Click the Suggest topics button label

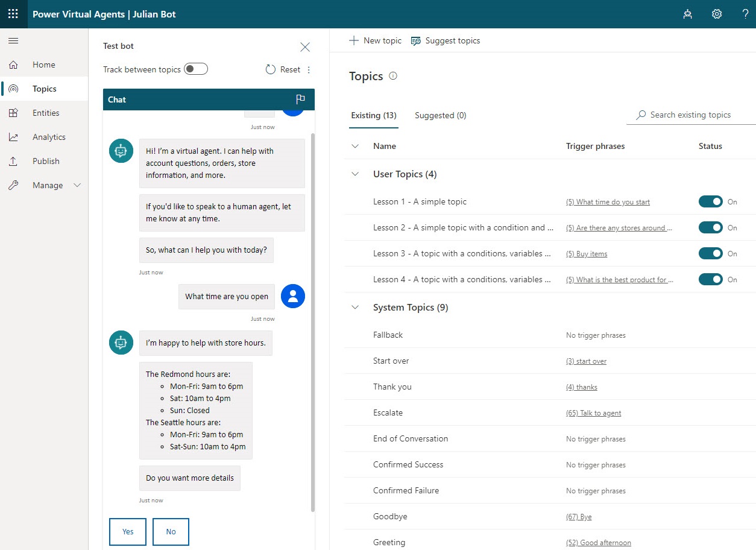coord(453,40)
